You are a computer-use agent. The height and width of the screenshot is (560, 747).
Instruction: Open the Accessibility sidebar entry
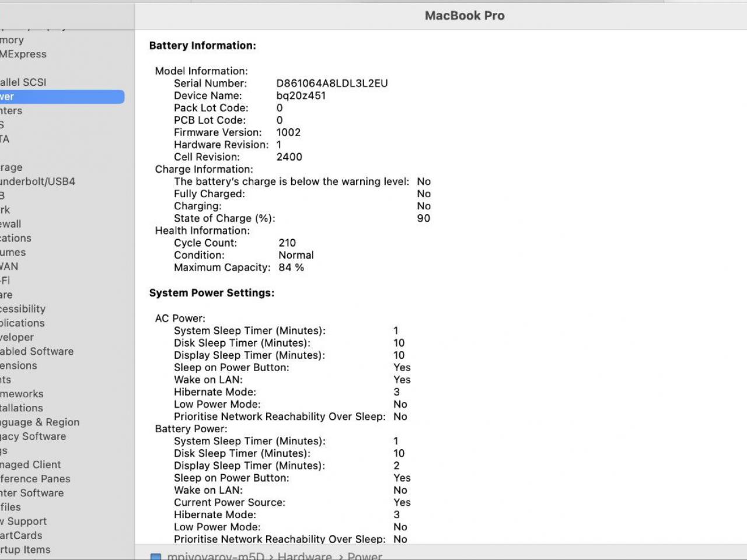pyautogui.click(x=23, y=309)
